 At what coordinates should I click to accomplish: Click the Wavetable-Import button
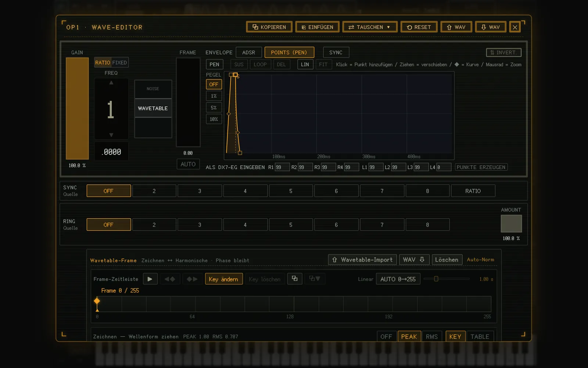point(362,260)
